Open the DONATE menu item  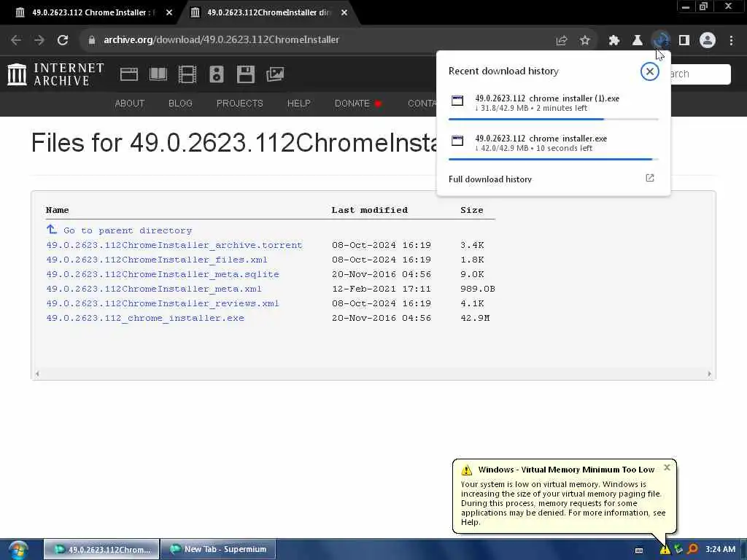[x=357, y=104]
